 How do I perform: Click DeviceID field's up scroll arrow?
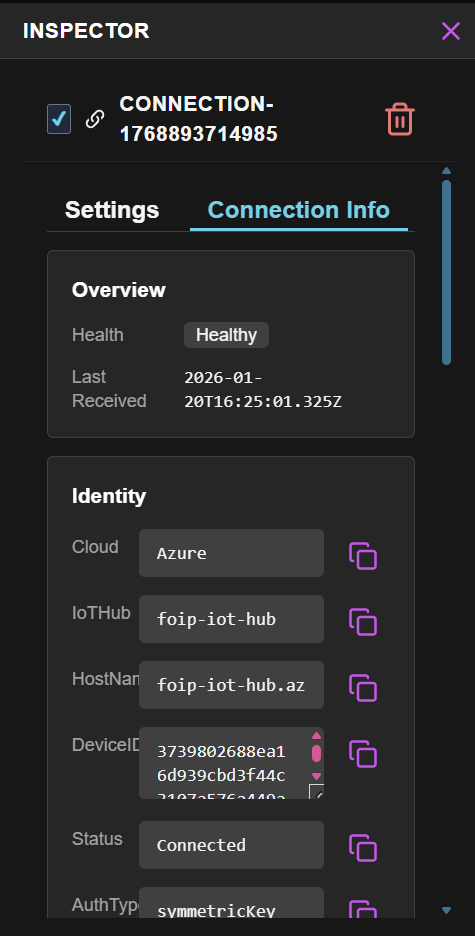pos(316,736)
